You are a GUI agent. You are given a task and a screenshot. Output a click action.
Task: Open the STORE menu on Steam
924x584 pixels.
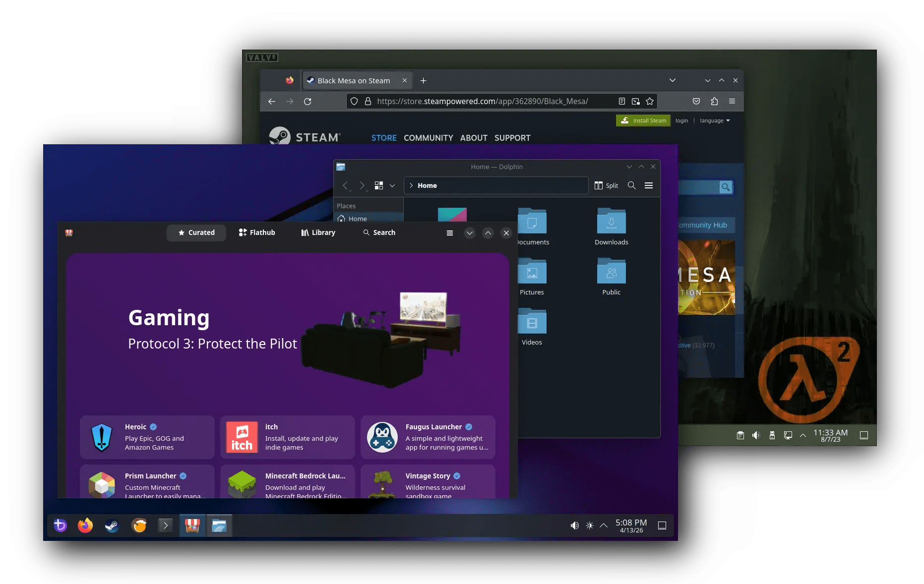pos(384,138)
